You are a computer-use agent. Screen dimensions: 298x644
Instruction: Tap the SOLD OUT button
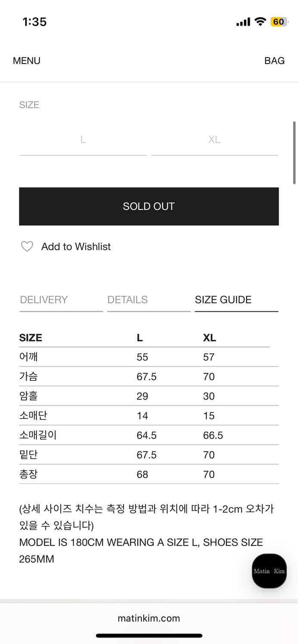[x=149, y=207]
